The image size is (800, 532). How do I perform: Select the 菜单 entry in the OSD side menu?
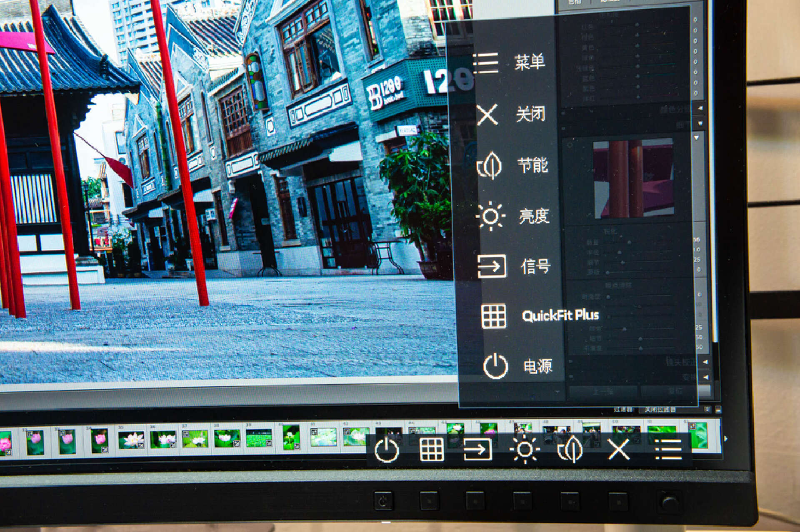coord(529,62)
